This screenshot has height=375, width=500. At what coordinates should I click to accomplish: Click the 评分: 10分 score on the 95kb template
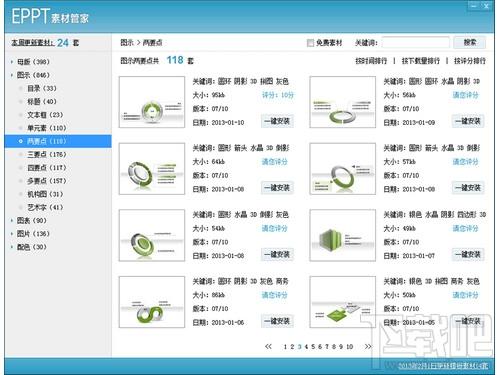278,95
